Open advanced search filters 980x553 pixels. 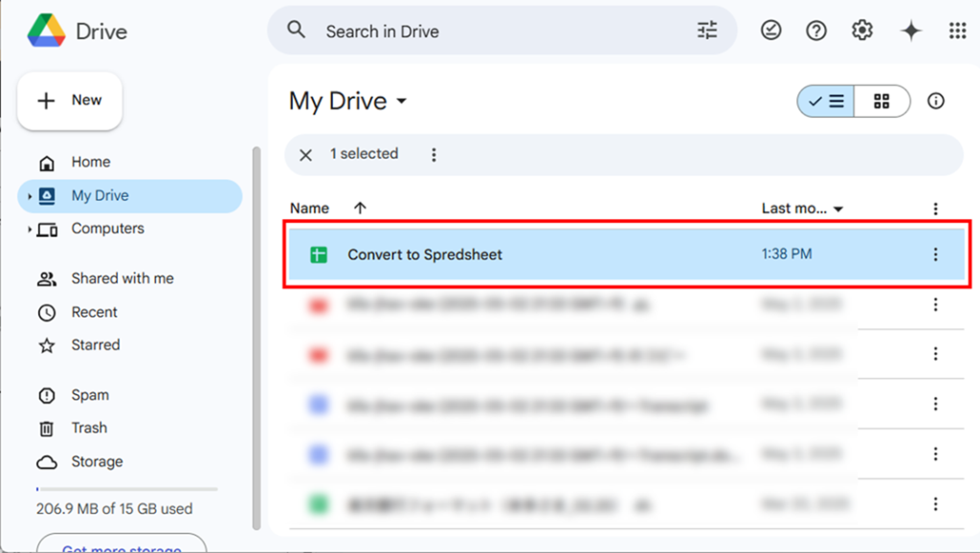pos(707,30)
